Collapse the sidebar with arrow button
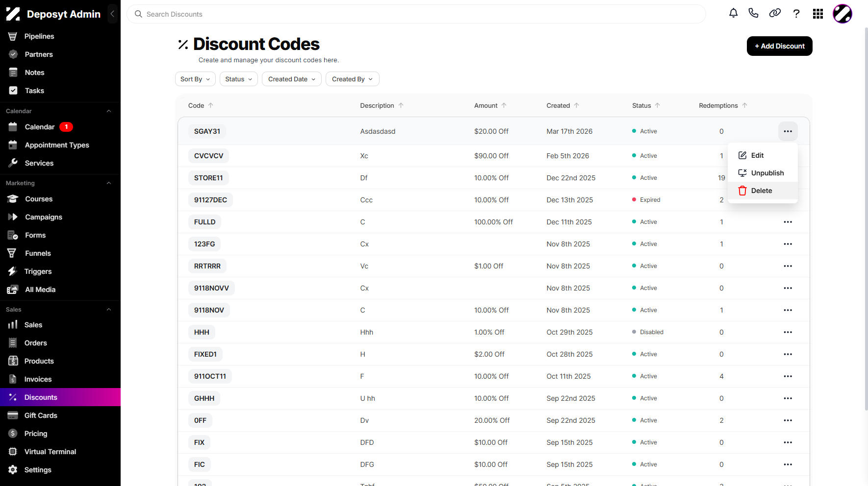Screen dimensions: 868x486 click(x=112, y=14)
